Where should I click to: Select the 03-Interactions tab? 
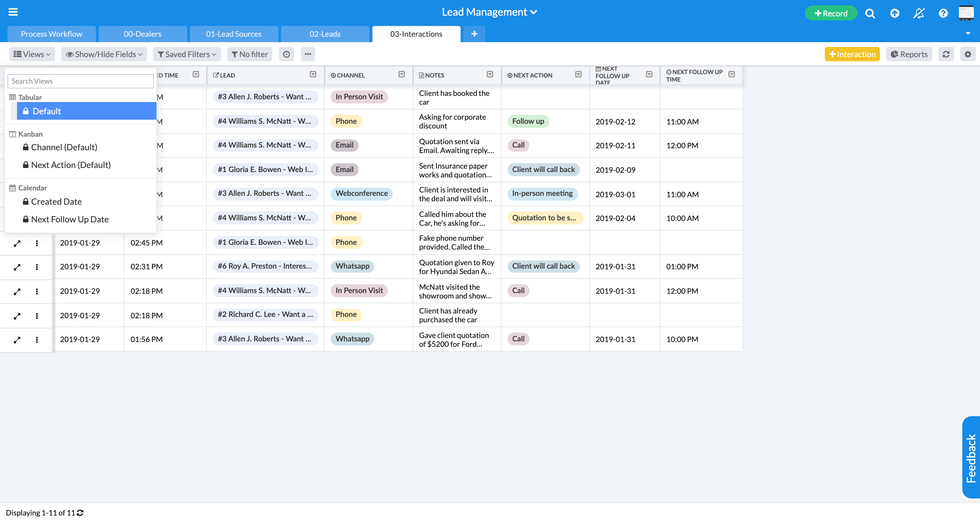416,34
